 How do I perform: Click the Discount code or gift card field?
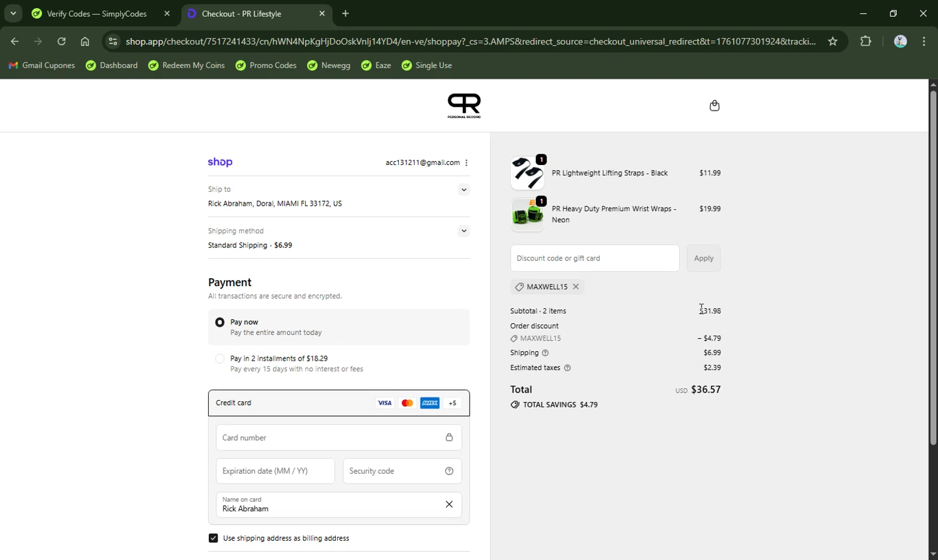coord(595,258)
